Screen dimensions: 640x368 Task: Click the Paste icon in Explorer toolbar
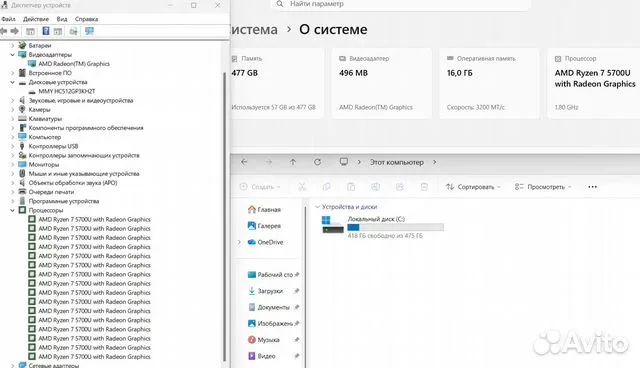pyautogui.click(x=351, y=187)
